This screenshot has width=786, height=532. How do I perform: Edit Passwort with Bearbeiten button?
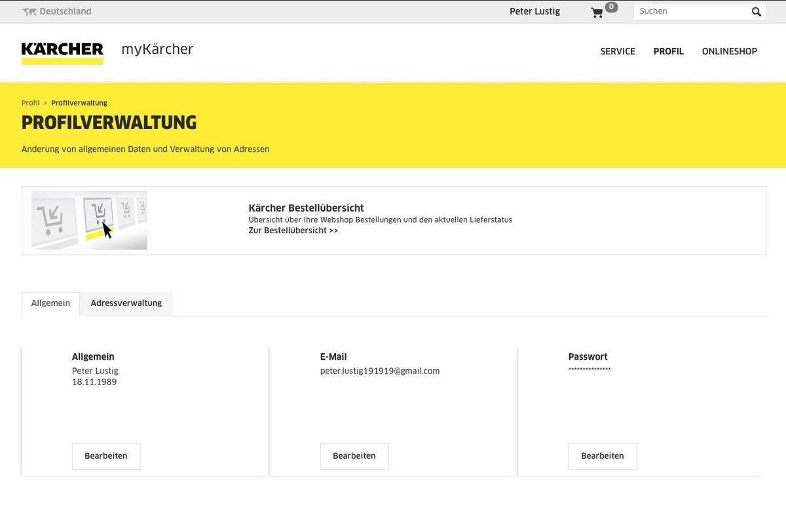pyautogui.click(x=603, y=456)
